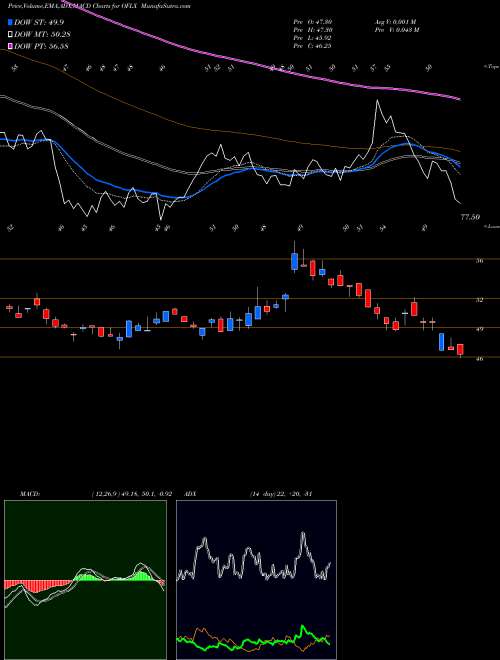Click the white DOW MT legend swatch
Viewport: 500px width, 660px height.
(x=10, y=35)
